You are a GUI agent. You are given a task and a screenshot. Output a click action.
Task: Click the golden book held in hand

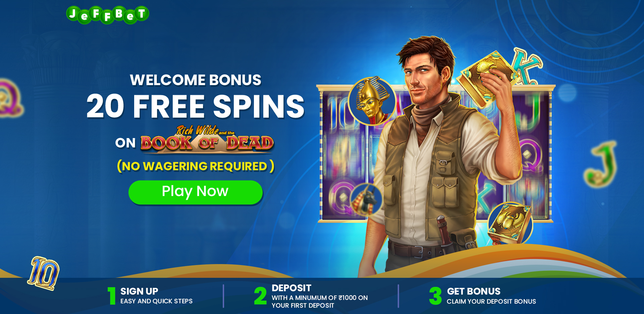[486, 79]
